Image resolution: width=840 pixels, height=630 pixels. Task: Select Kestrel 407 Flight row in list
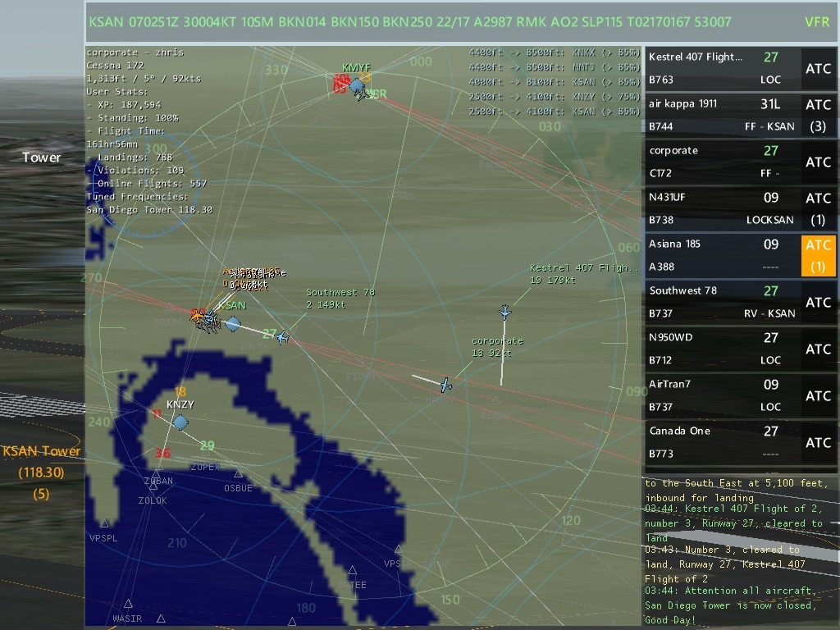pyautogui.click(x=723, y=69)
